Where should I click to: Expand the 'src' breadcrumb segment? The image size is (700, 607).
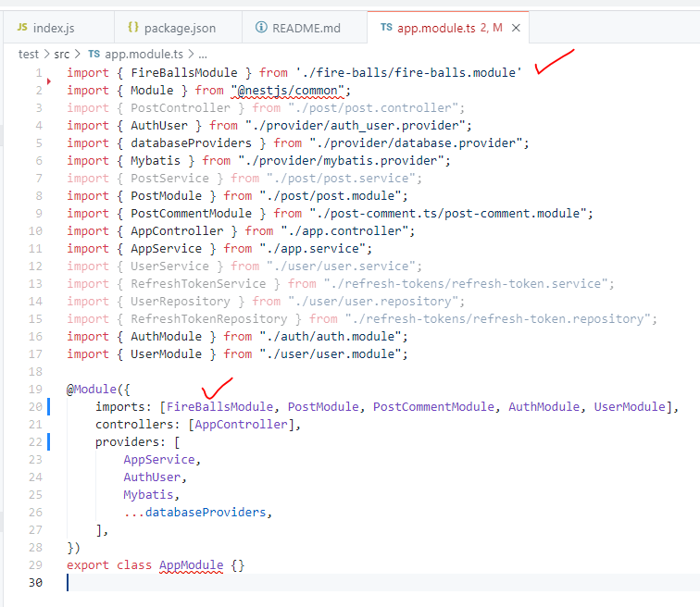63,54
